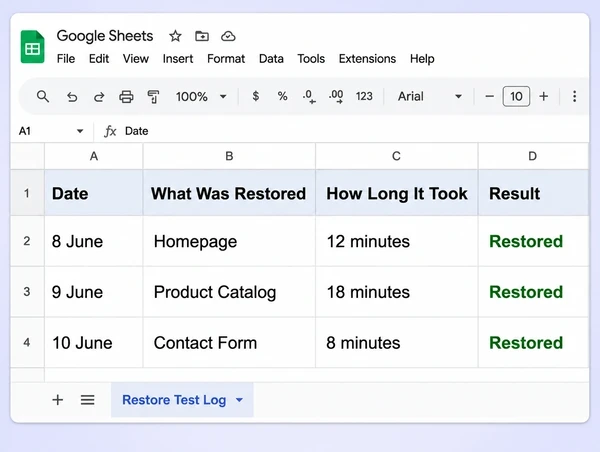
Task: Select the 8 minutes cell
Action: (396, 343)
